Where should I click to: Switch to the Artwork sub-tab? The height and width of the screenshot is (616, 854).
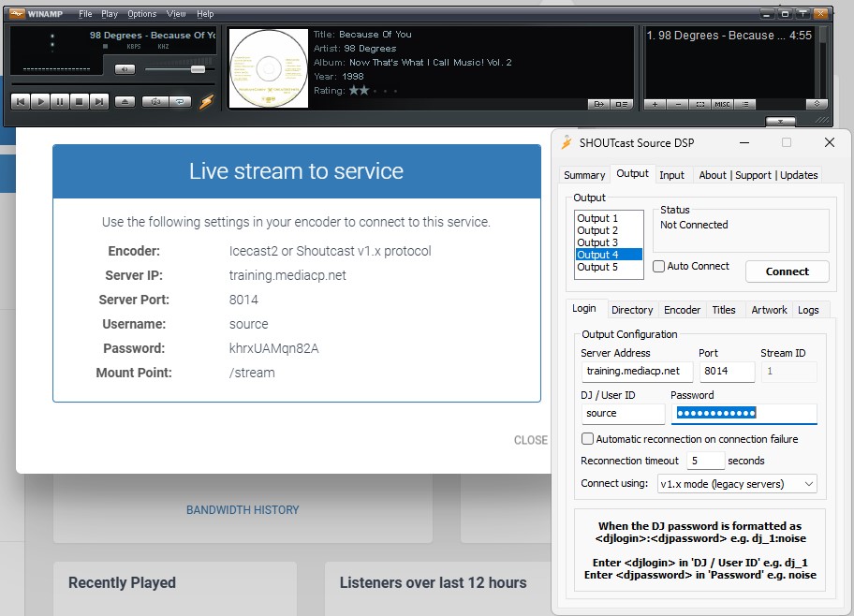769,310
